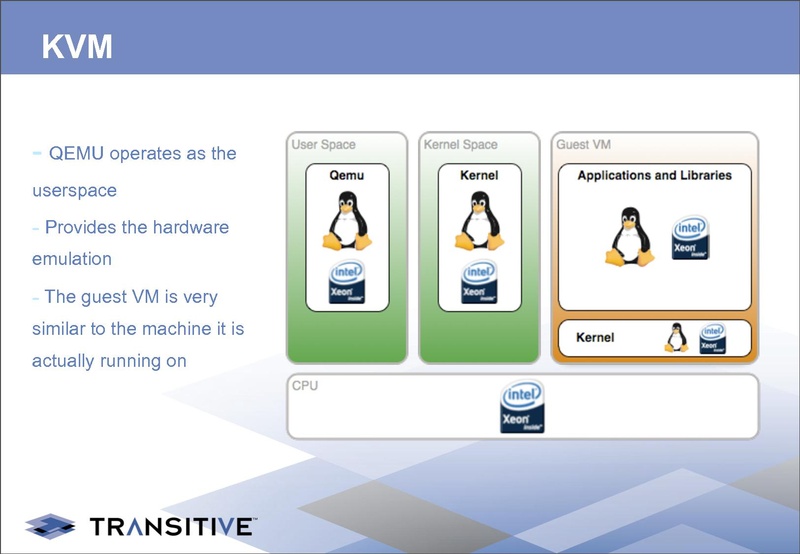Screen dimensions: 800x554
Task: Click the Intel Xeon logo in the CPU box
Action: coord(522,408)
